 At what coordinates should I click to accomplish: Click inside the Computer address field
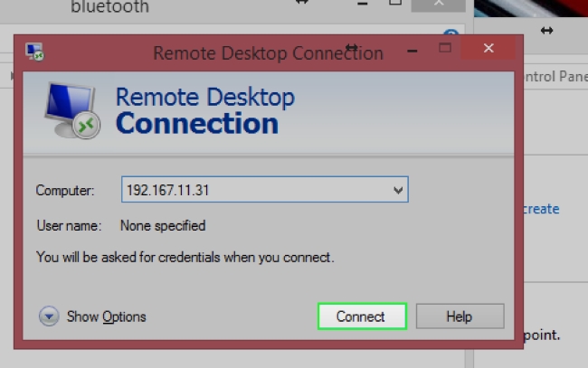[x=253, y=191]
